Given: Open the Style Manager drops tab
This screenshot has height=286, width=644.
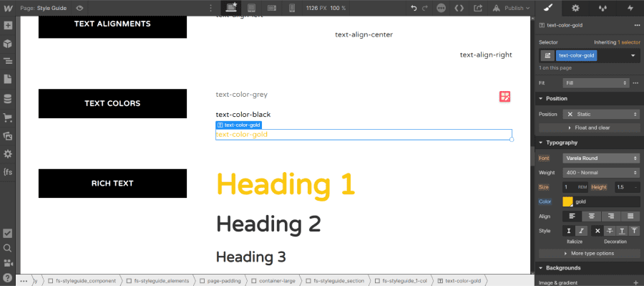Looking at the screenshot, I should tap(603, 8).
